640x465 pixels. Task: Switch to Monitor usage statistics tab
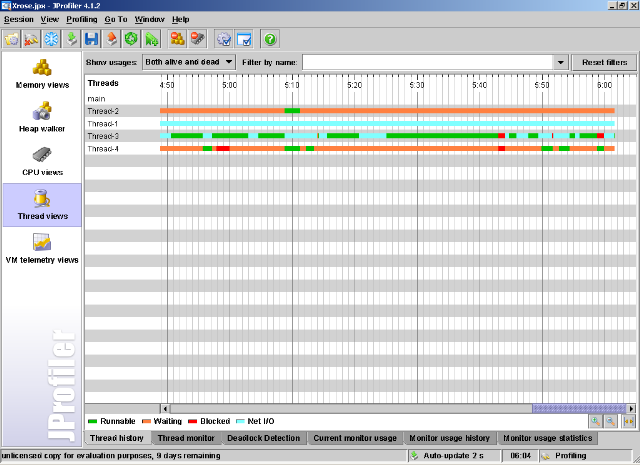pos(548,438)
